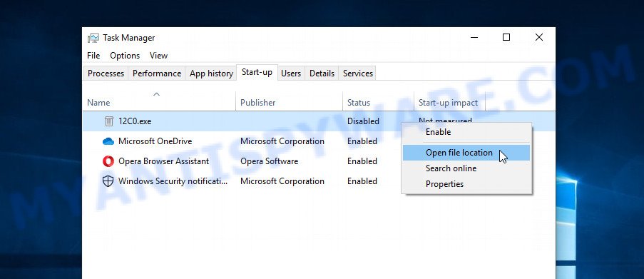The image size is (644, 279).
Task: Click Enabled status for Windows Security
Action: point(362,181)
